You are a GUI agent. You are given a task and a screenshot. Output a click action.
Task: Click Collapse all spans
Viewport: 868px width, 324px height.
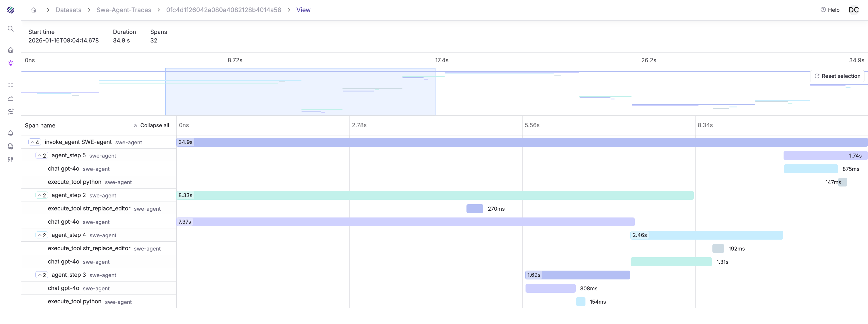[x=151, y=125]
